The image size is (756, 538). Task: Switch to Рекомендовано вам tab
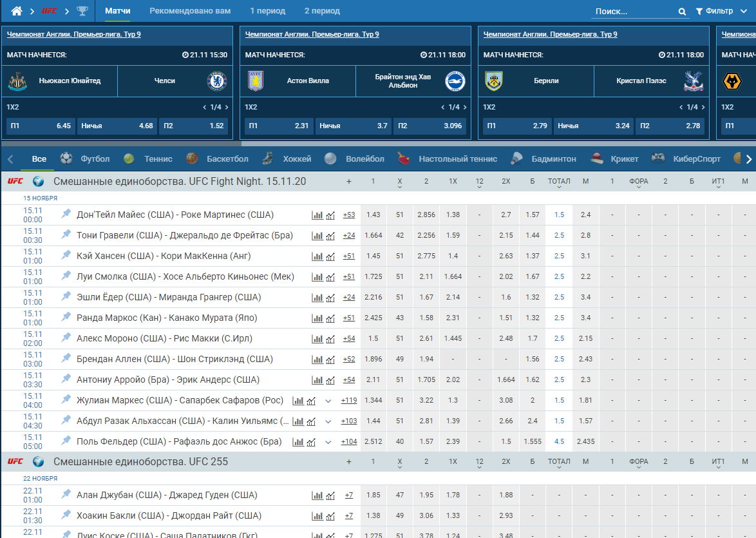190,11
